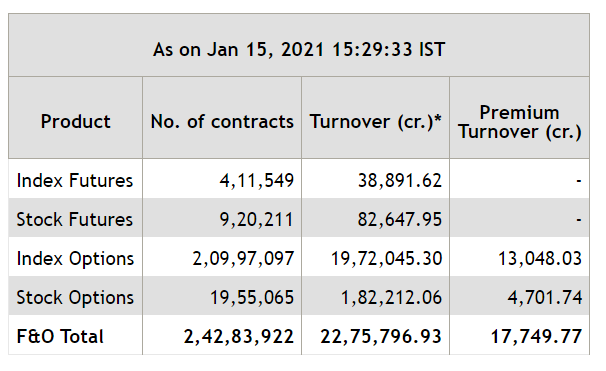606x371 pixels.
Task: Click Stock Futures turnover 82,647.95
Action: click(400, 219)
